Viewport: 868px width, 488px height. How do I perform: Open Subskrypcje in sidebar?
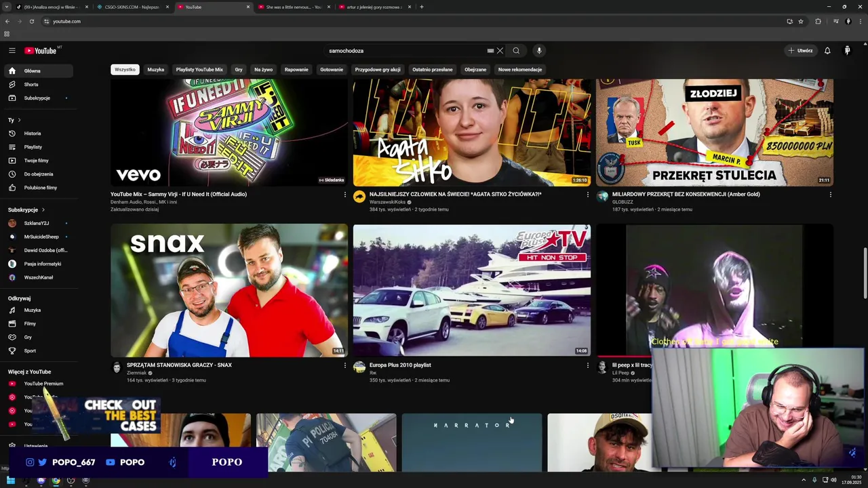(x=38, y=98)
